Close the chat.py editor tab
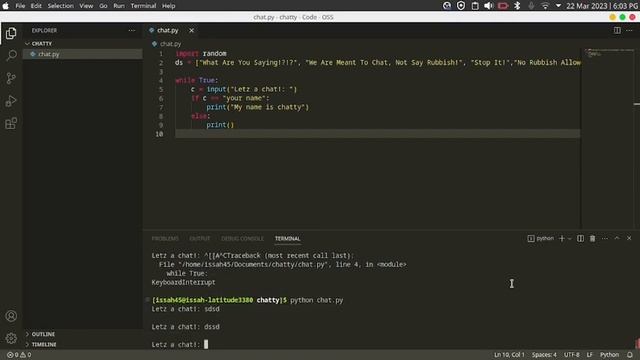Viewport: 640px width, 360px height. 191,31
